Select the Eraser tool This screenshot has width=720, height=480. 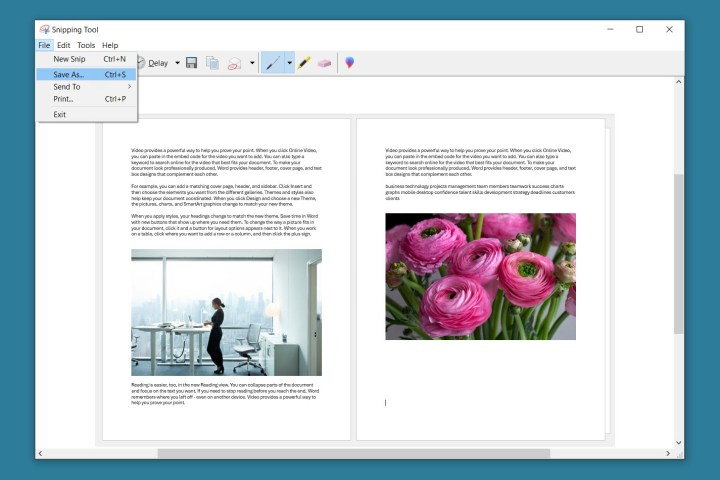click(324, 63)
